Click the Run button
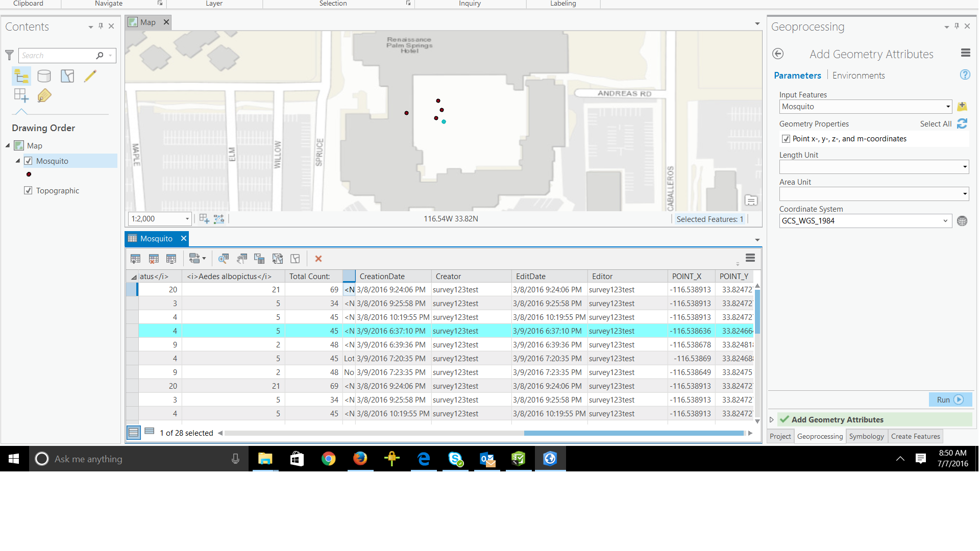This screenshot has height=551, width=980. [950, 400]
